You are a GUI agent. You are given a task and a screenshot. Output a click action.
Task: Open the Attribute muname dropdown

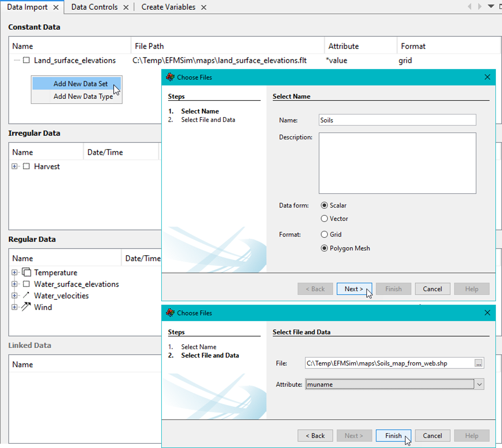point(479,384)
